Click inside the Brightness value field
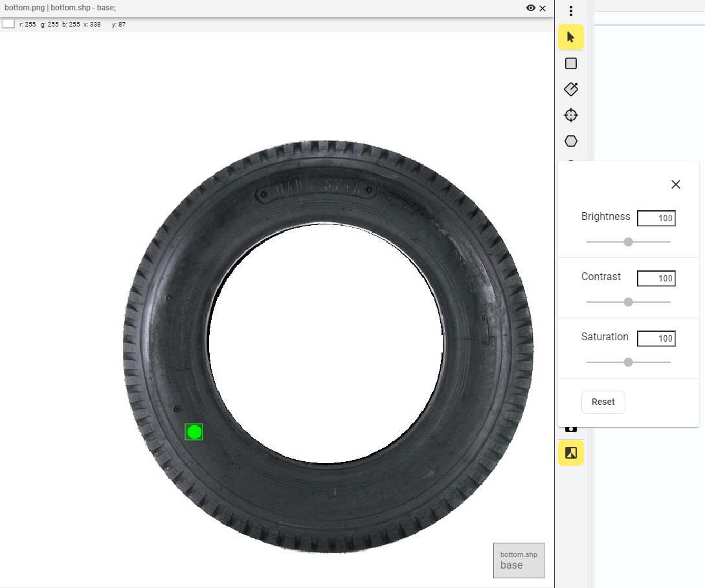 656,218
